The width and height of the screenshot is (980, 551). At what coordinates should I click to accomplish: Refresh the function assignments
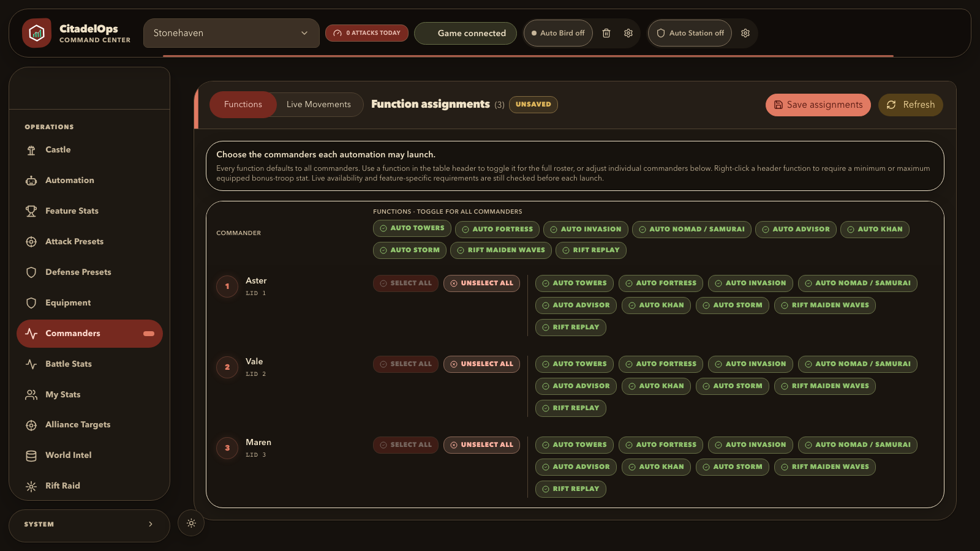pos(911,105)
